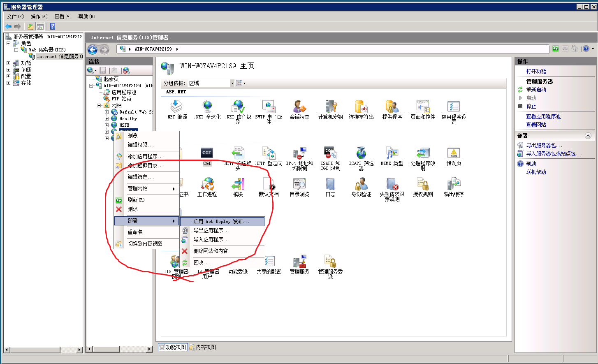Choose 启用 Web Deploy 发布 from submenu
Viewport: 598px width, 364px height.
223,221
